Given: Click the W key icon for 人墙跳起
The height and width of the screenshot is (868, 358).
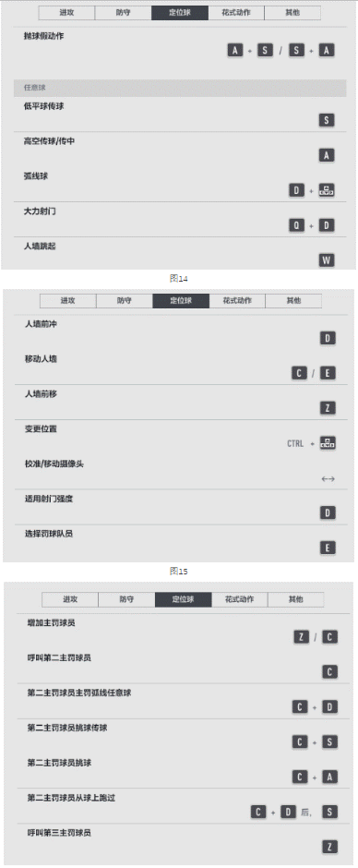Looking at the screenshot, I should tap(327, 260).
